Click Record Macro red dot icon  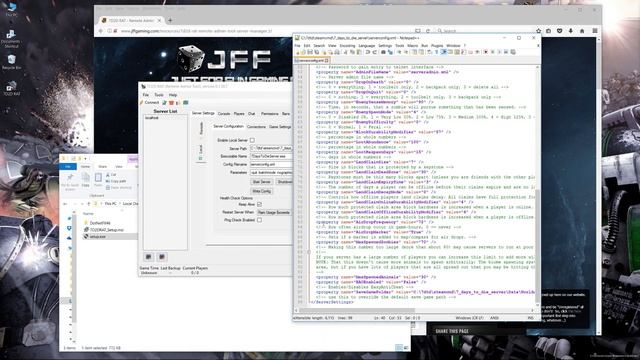[x=486, y=52]
